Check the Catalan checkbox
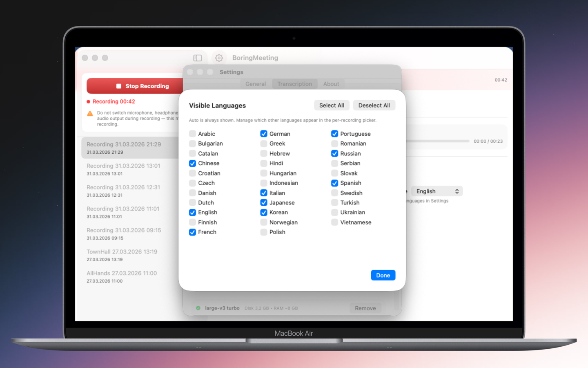This screenshot has height=368, width=588. point(192,153)
